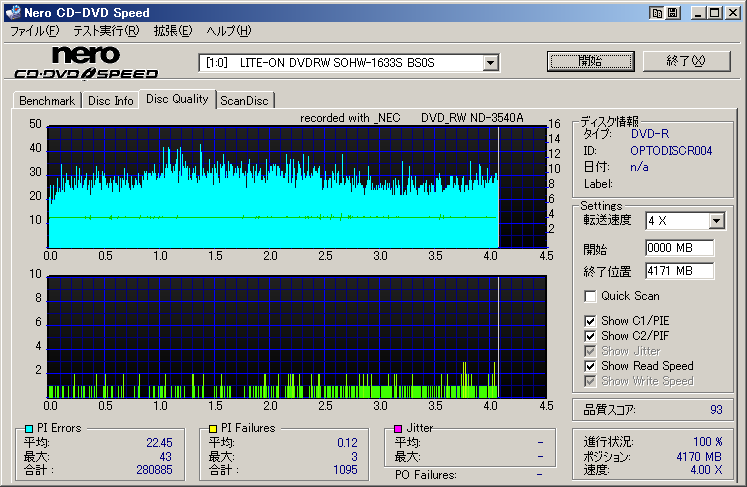747x487 pixels.
Task: Click the PI Errors average 22.45
Action: [x=159, y=443]
